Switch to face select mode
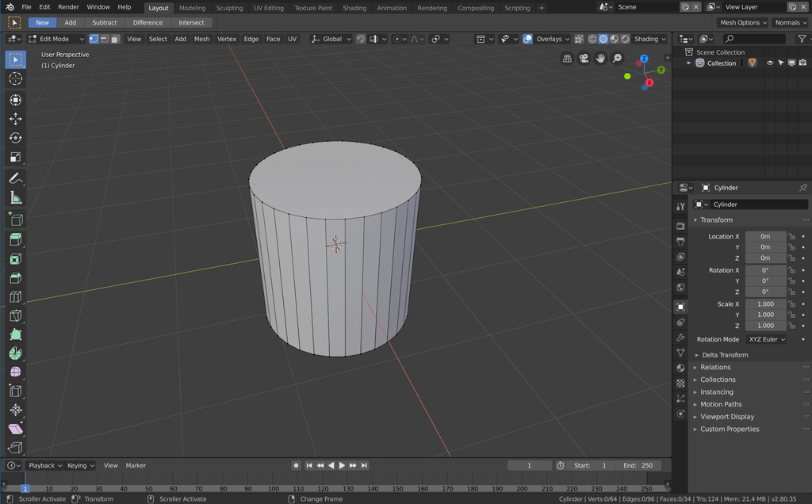812x504 pixels. [x=115, y=39]
